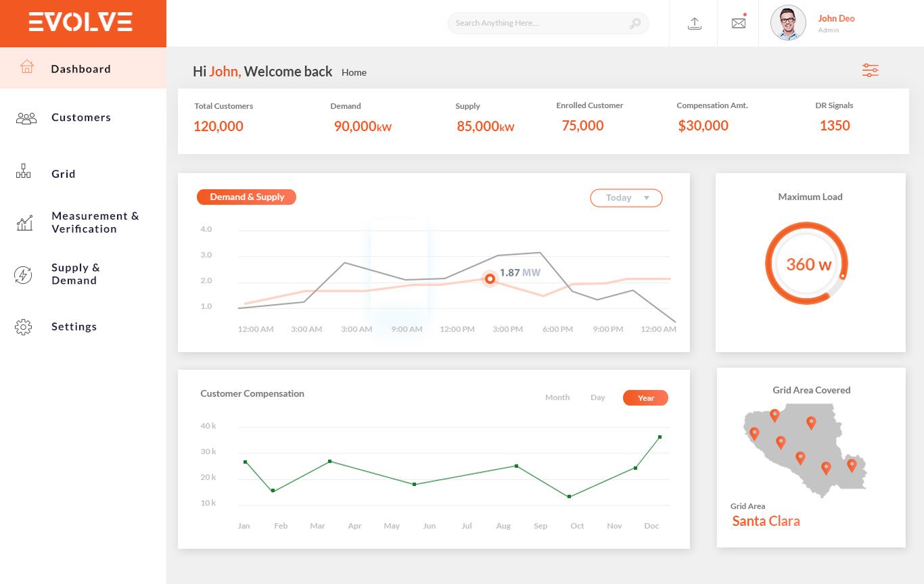Viewport: 924px width, 584px height.
Task: Click the Demand & Supply button
Action: tap(246, 197)
